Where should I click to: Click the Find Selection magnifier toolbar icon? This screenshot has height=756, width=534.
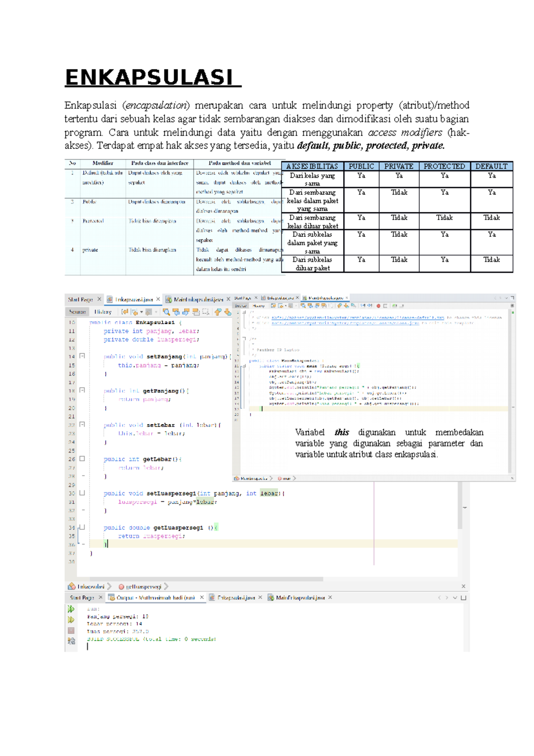(x=166, y=312)
